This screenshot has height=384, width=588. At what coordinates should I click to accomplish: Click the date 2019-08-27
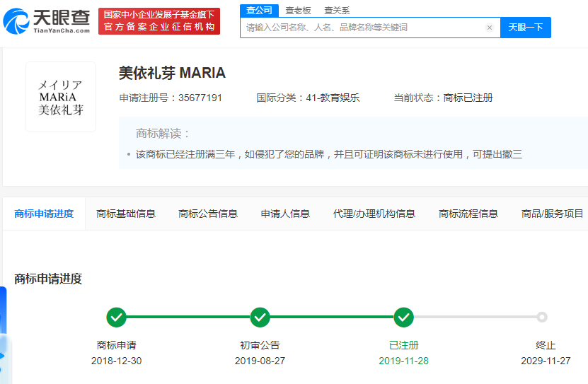click(x=260, y=361)
